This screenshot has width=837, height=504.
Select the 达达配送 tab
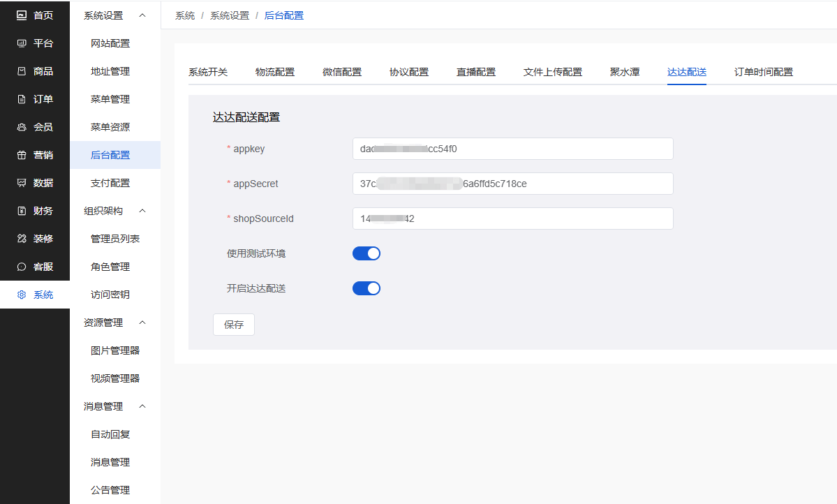pos(687,72)
